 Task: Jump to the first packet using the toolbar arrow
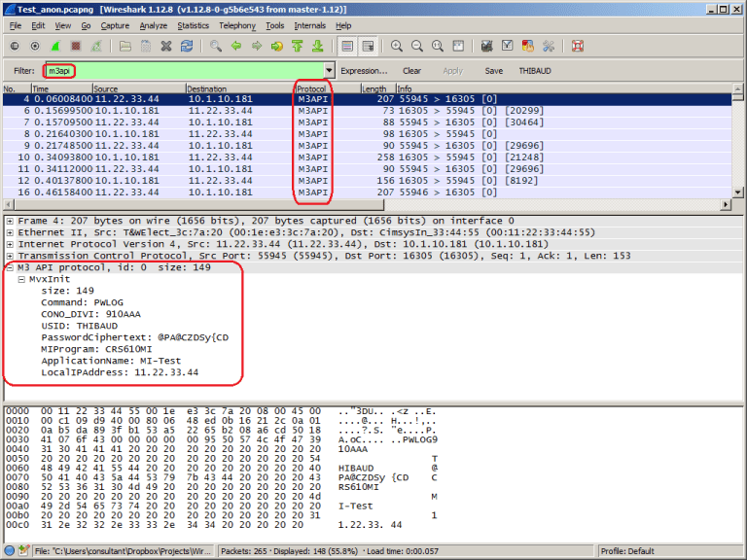click(298, 46)
